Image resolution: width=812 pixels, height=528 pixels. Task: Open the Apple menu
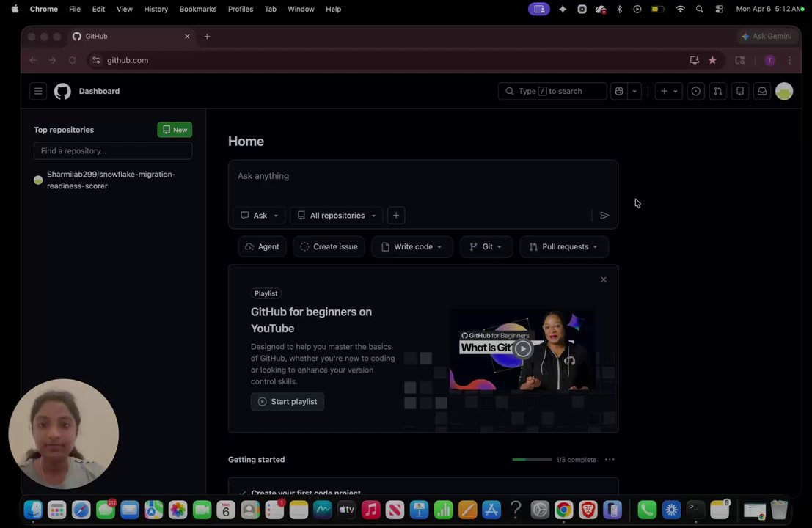tap(15, 9)
